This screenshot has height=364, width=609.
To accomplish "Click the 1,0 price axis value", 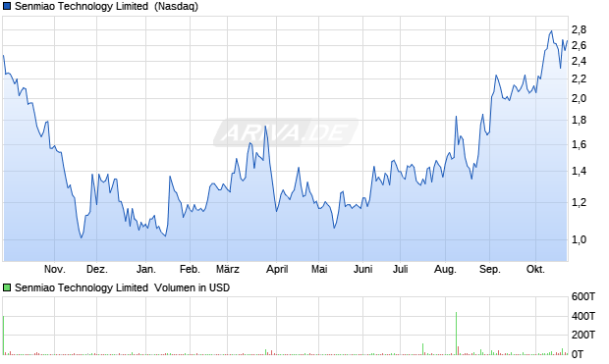I will click(x=580, y=239).
